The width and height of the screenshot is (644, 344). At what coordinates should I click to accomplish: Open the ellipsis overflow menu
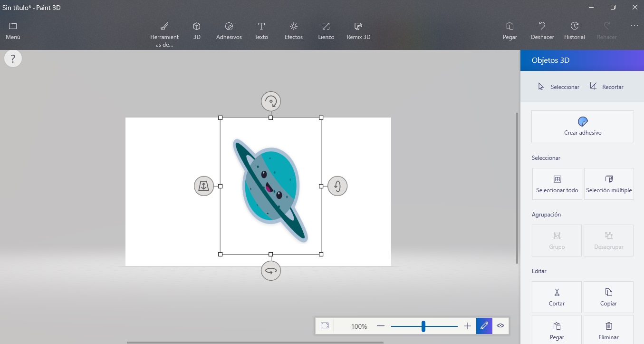pyautogui.click(x=634, y=26)
